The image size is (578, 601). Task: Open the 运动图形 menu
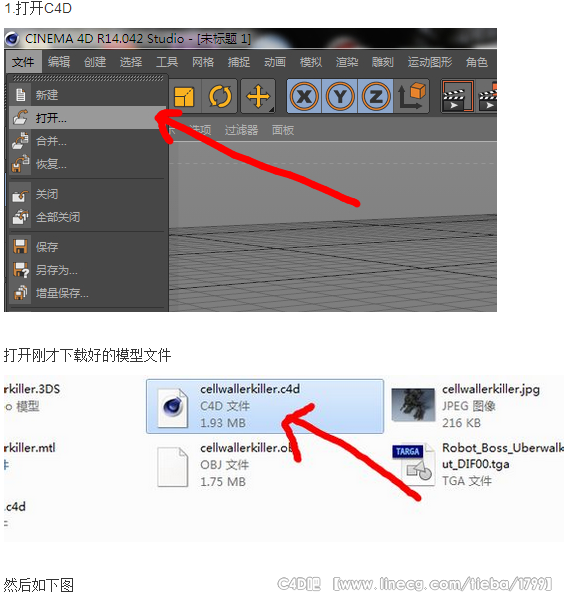pos(430,62)
